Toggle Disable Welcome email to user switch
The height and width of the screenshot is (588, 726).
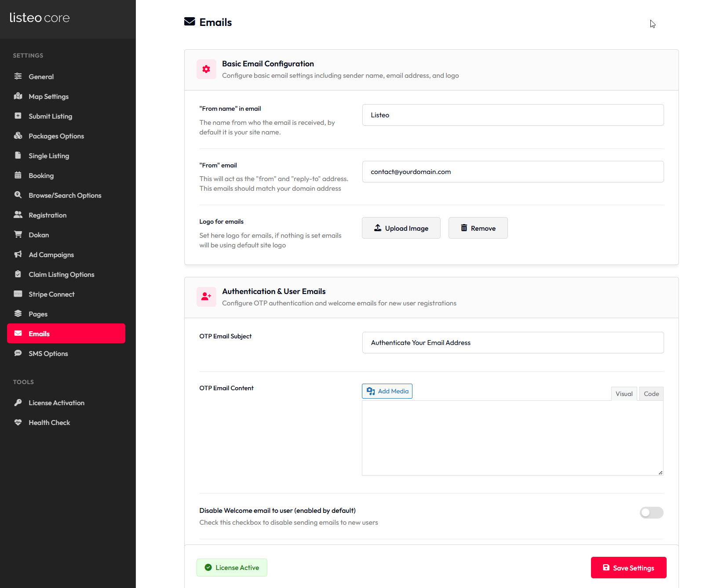tap(651, 512)
